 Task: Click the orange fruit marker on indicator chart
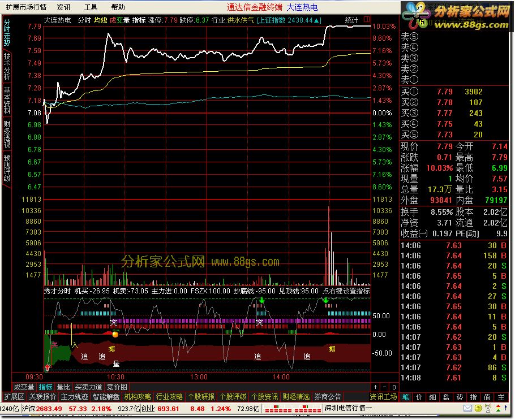115,334
